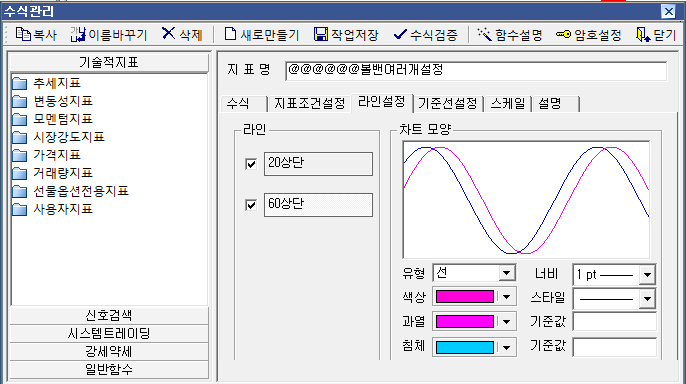This screenshot has width=686, height=384.
Task: Switch to the 기준선설정 tab
Action: (448, 104)
